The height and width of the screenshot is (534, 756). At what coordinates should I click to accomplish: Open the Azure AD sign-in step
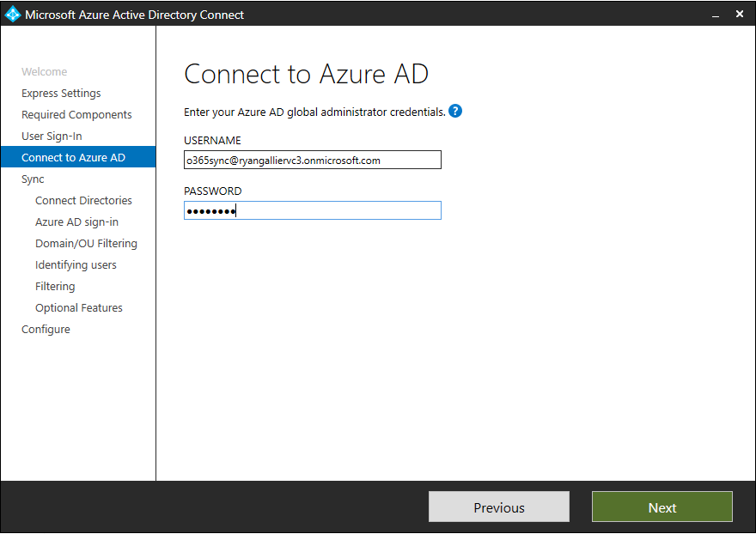tap(76, 222)
